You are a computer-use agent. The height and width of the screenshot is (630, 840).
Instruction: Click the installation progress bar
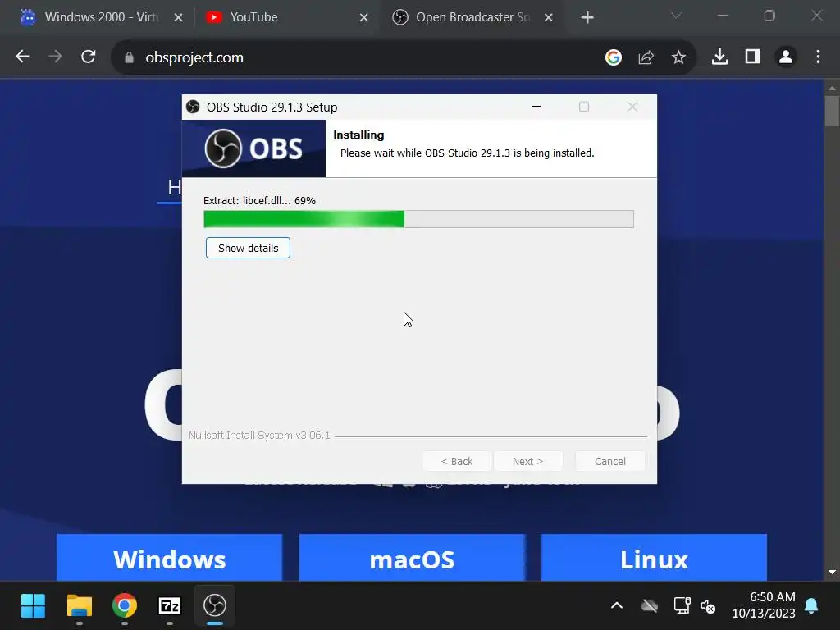click(418, 219)
